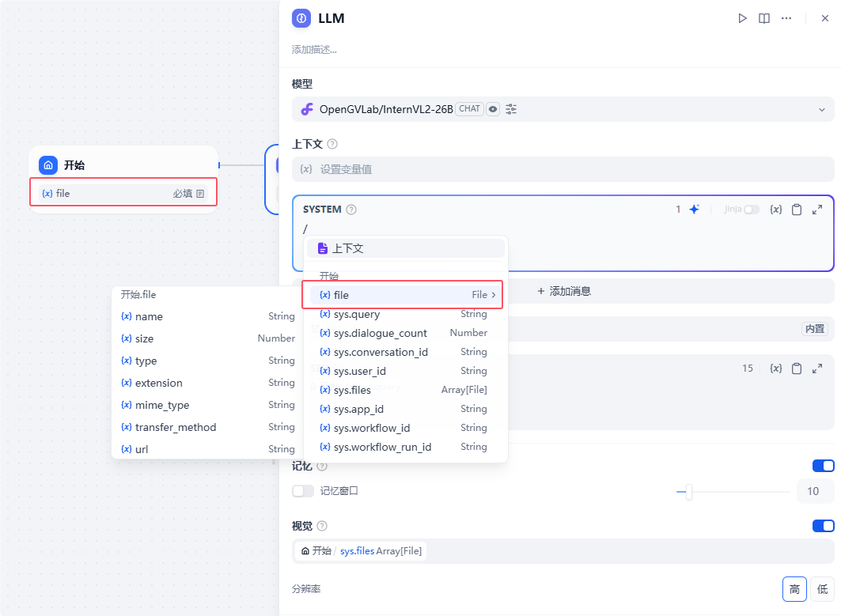Enable the 记忆窗口 toggle
Image resolution: width=841 pixels, height=616 pixels.
click(303, 491)
